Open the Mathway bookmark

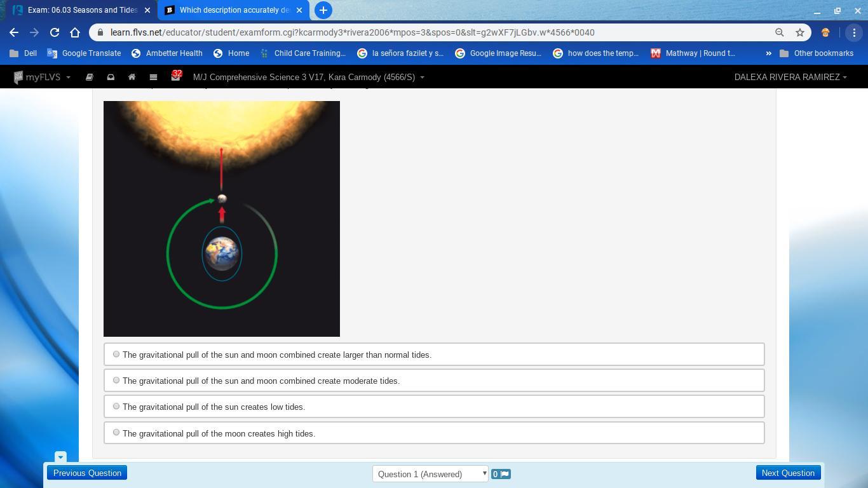693,53
